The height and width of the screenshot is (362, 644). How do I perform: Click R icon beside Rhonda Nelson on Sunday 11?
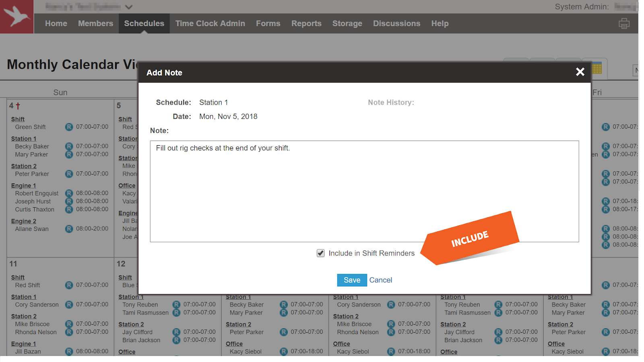(x=69, y=332)
